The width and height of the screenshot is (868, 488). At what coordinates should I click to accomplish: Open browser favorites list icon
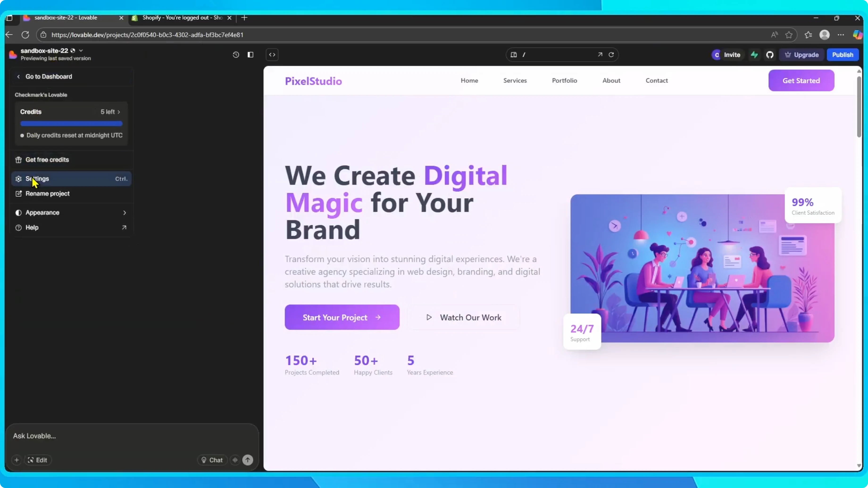point(808,35)
